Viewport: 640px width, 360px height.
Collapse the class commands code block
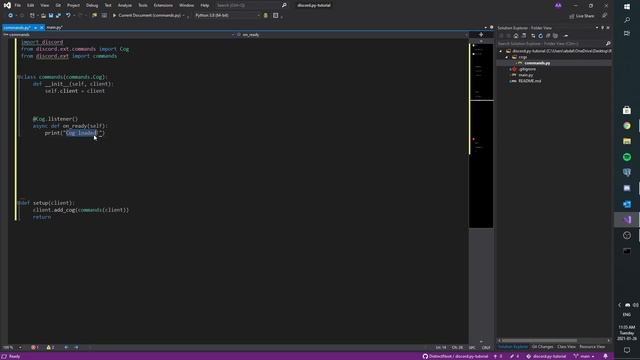click(x=18, y=77)
